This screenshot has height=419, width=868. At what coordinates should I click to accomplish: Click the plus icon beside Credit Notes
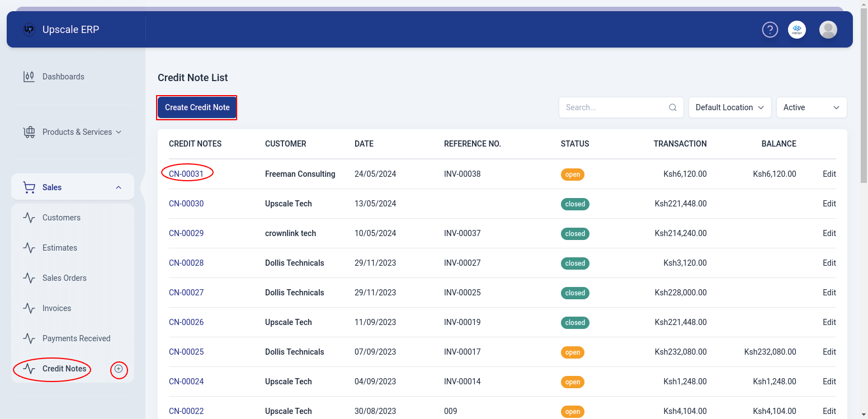click(119, 369)
